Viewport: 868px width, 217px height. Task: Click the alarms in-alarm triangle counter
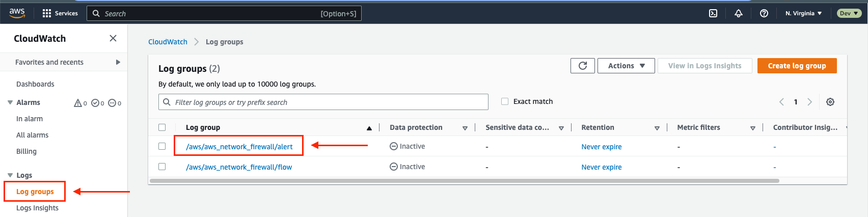tap(80, 103)
